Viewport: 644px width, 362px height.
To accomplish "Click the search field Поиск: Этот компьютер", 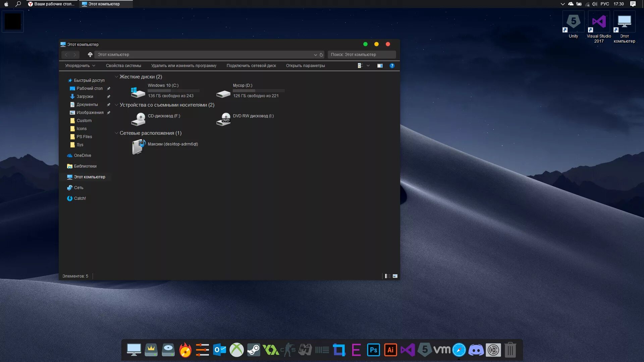I will (x=361, y=55).
